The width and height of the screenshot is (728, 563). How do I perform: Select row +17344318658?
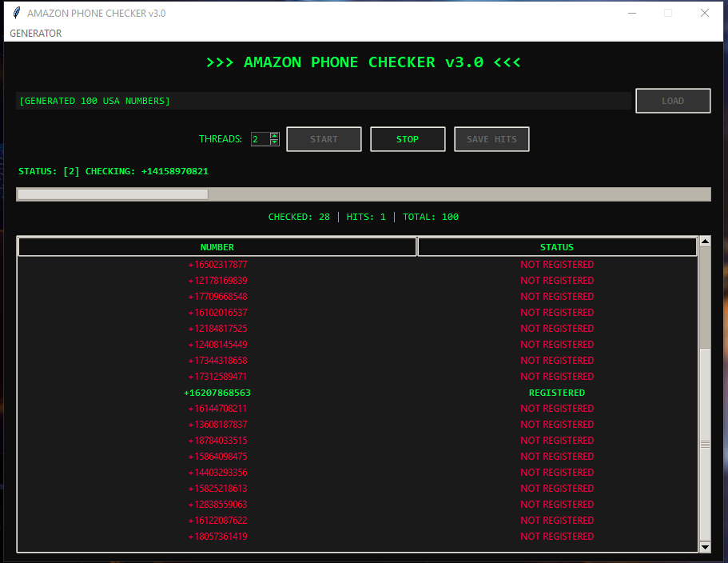[357, 361]
